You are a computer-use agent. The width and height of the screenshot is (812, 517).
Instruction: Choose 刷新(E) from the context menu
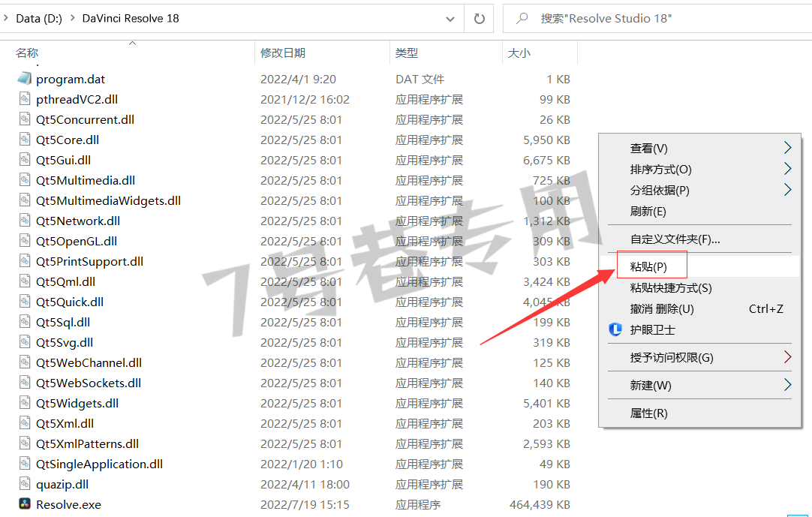click(x=699, y=212)
